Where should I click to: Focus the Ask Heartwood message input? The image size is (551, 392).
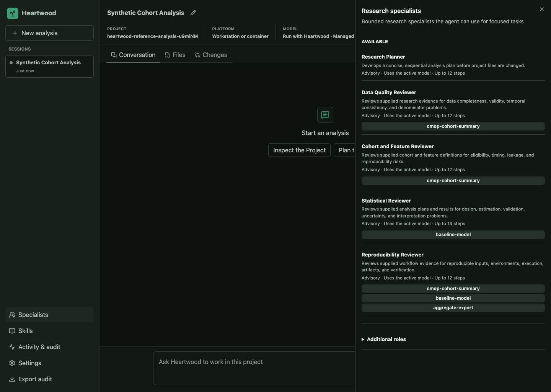coord(254,368)
